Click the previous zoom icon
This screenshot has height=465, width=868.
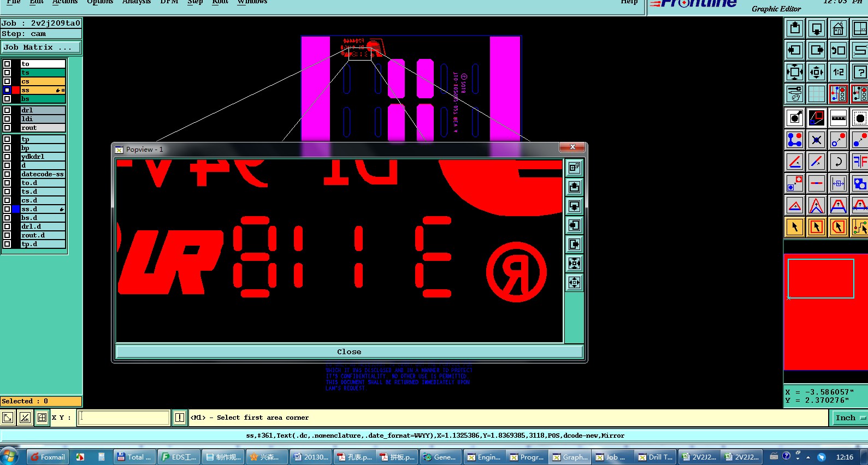click(839, 50)
